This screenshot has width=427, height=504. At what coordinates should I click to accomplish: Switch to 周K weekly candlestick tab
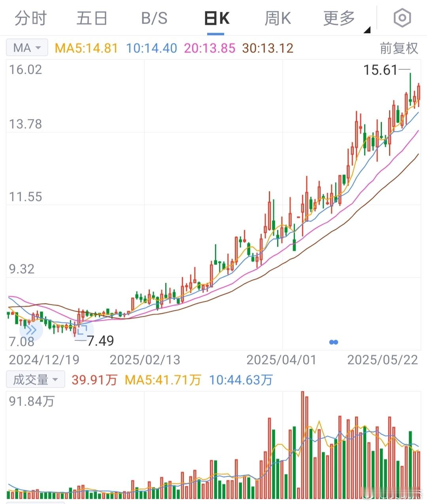click(x=278, y=18)
